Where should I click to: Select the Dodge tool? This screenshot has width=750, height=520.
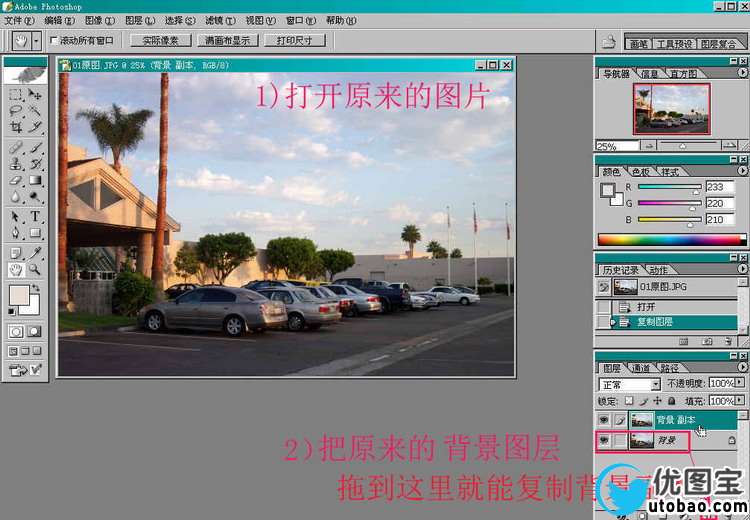(x=34, y=197)
